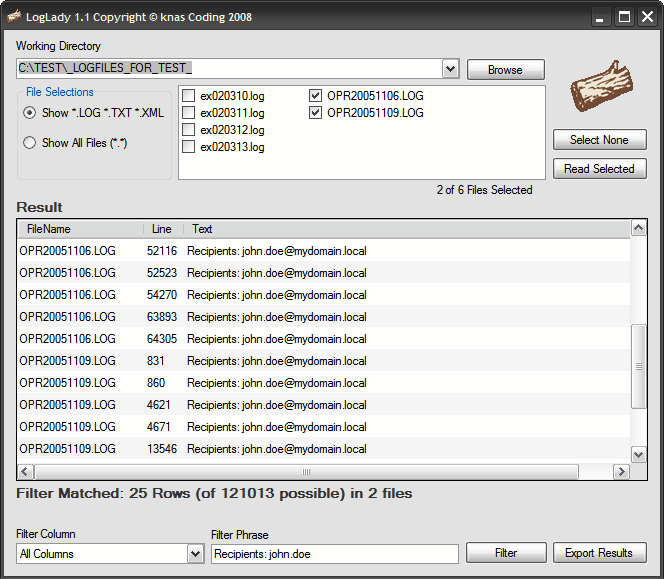Click the ex020313.log file name
Viewport: 664px width, 579px height.
click(232, 147)
